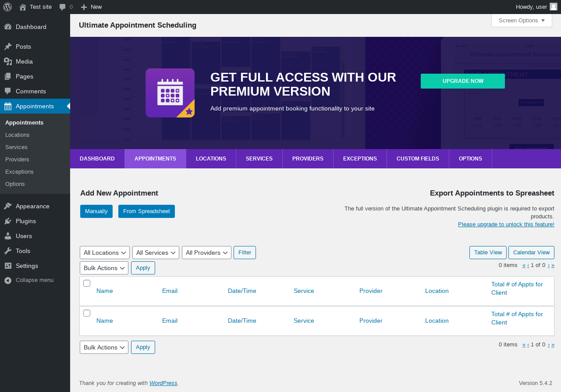
Task: Switch to Table View
Action: click(488, 253)
